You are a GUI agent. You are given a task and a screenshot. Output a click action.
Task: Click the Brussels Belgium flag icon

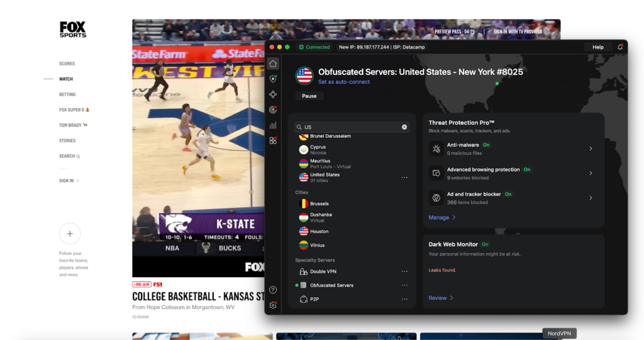pos(304,203)
